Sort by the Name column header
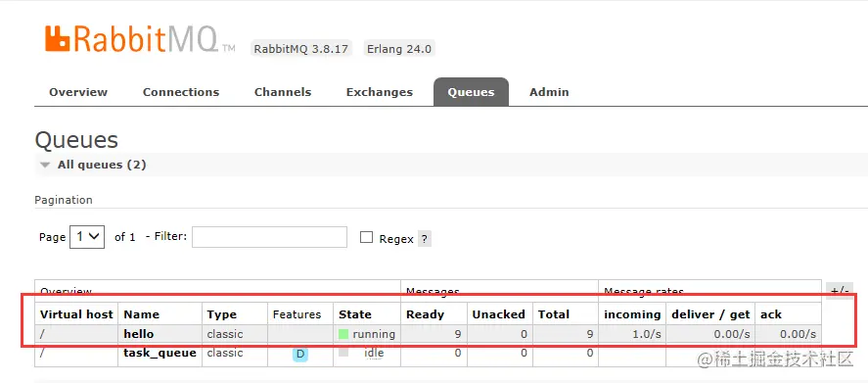 point(141,314)
